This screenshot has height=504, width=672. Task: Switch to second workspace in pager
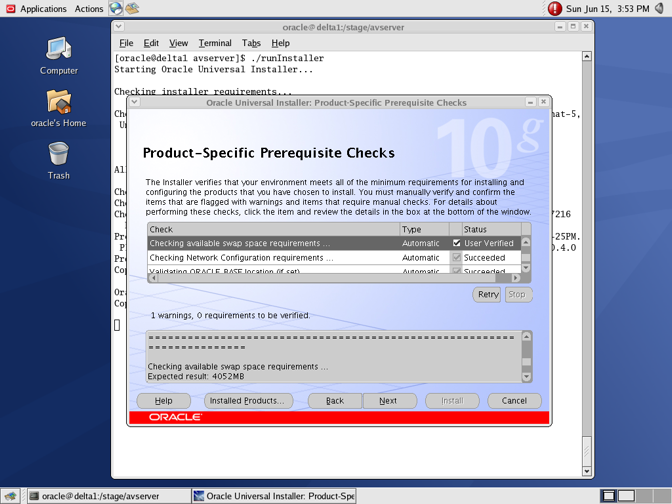[x=626, y=496]
